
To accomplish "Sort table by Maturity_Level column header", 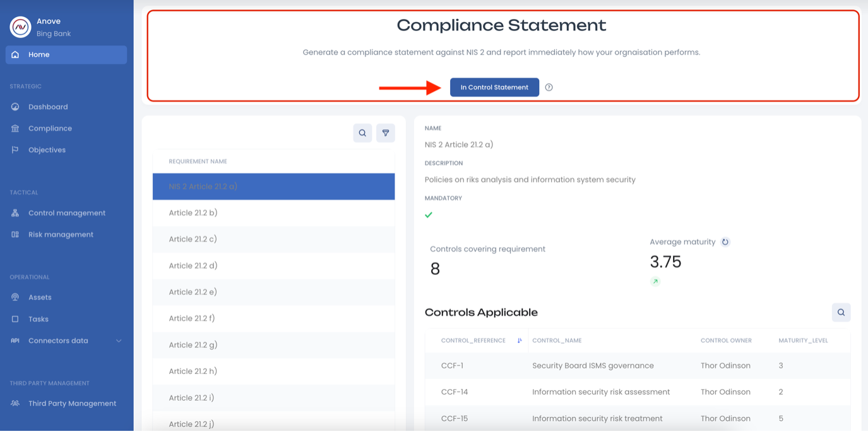I will coord(803,341).
